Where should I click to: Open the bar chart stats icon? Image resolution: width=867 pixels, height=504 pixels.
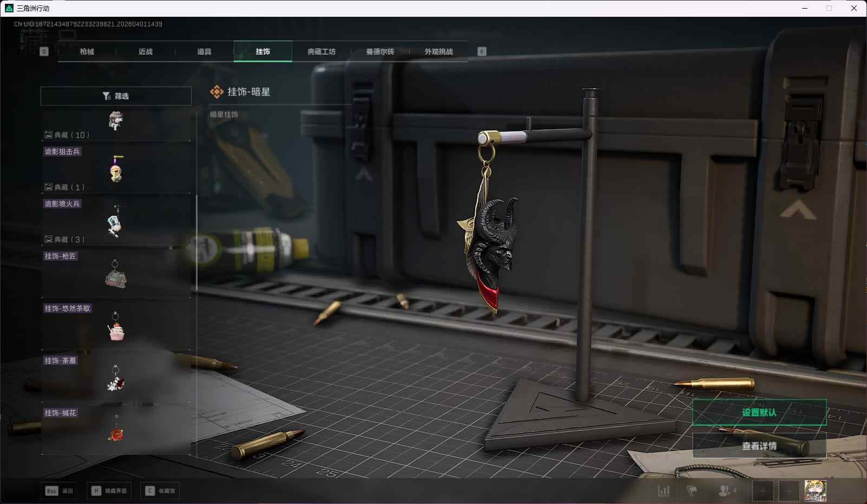[x=664, y=490]
